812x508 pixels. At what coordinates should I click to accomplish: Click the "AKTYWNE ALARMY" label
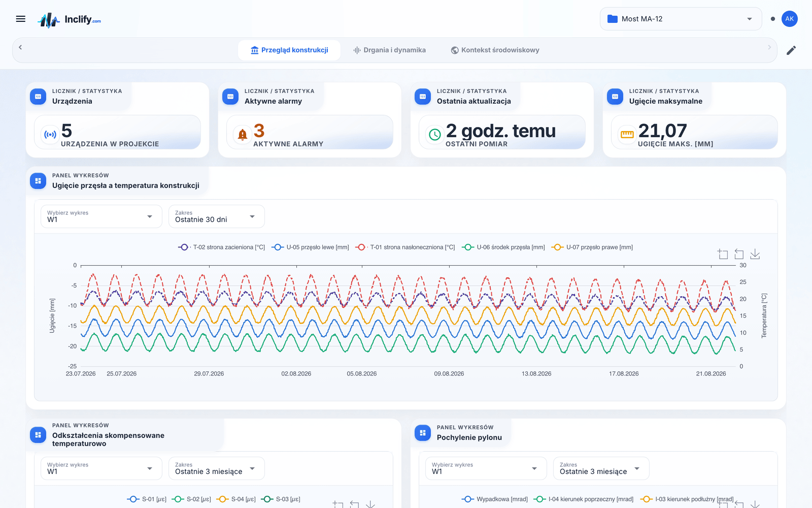(x=288, y=144)
